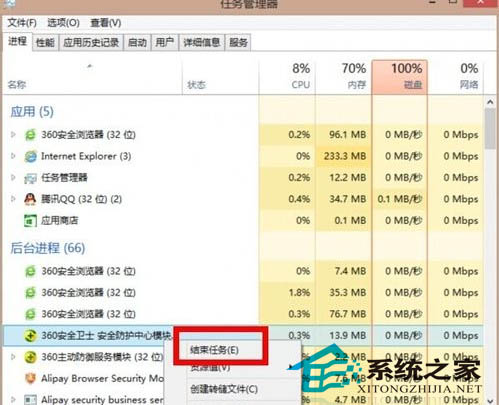Select the 360安全卫士 安全防护中心模块 icon

coord(30,336)
